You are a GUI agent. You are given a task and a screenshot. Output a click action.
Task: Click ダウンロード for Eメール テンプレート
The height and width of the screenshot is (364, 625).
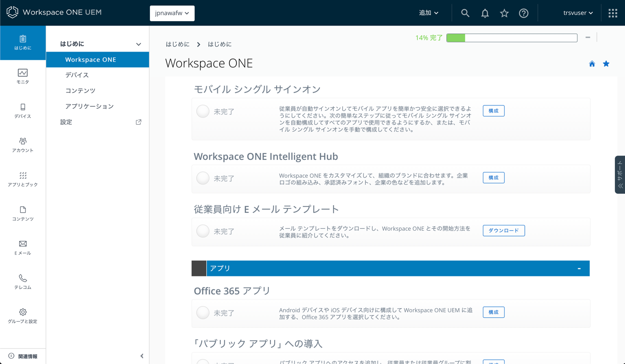tap(504, 231)
